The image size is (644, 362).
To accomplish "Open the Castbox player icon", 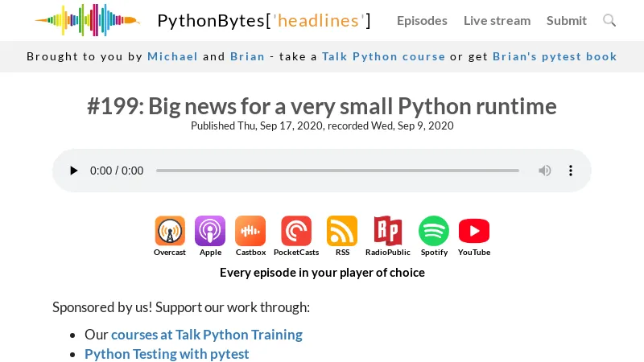I will [250, 232].
